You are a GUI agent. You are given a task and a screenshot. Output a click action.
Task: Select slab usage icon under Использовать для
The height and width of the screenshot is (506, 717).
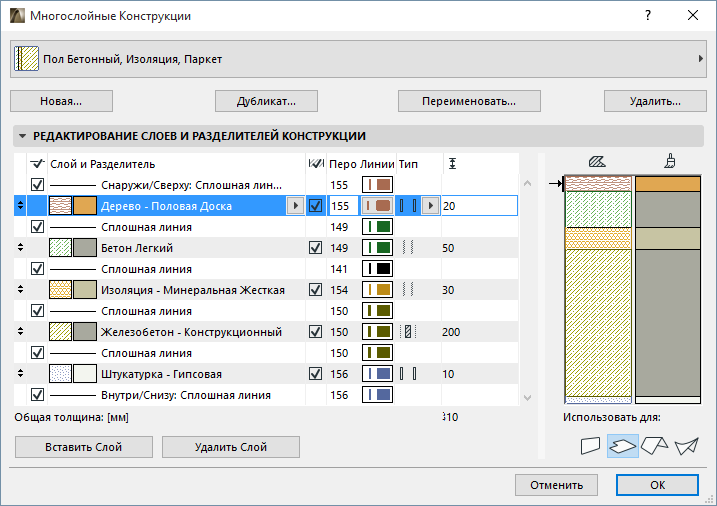(x=622, y=446)
